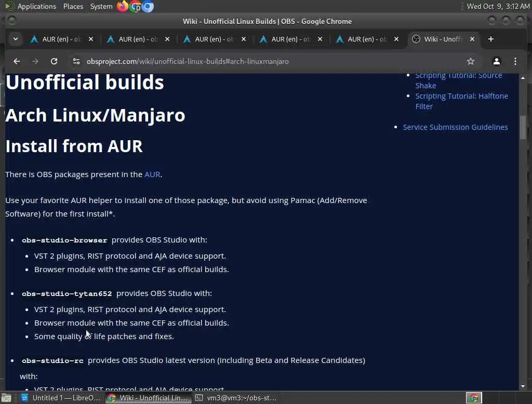The image size is (532, 404).
Task: Open the Chrome Dev launcher icon in panel
Action: click(136, 6)
